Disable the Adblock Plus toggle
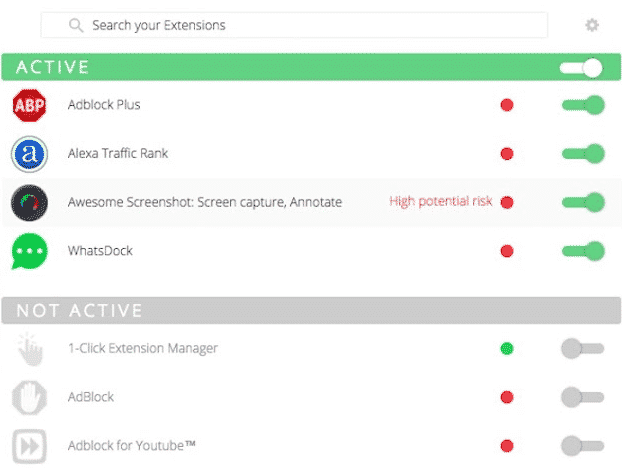Screen dimensions: 622x468 point(583,105)
